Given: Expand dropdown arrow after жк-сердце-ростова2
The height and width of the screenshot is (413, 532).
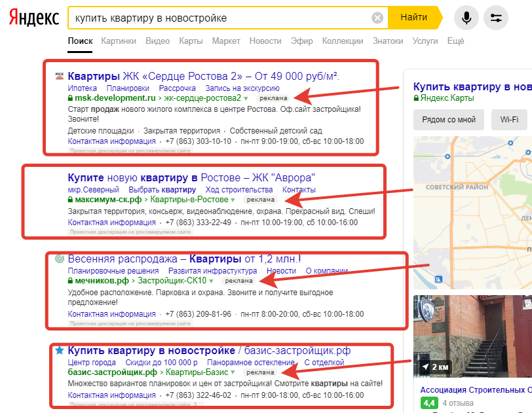Looking at the screenshot, I should (x=246, y=98).
